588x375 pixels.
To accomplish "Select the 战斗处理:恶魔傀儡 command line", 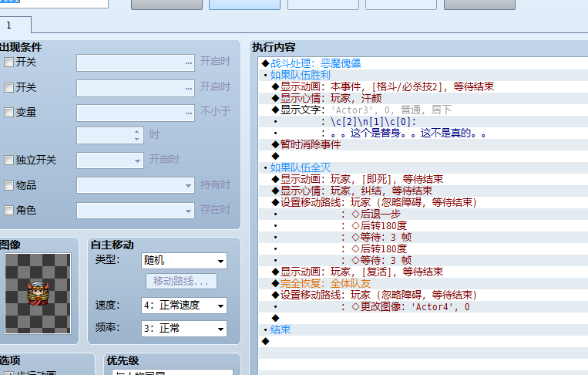I will coord(315,63).
